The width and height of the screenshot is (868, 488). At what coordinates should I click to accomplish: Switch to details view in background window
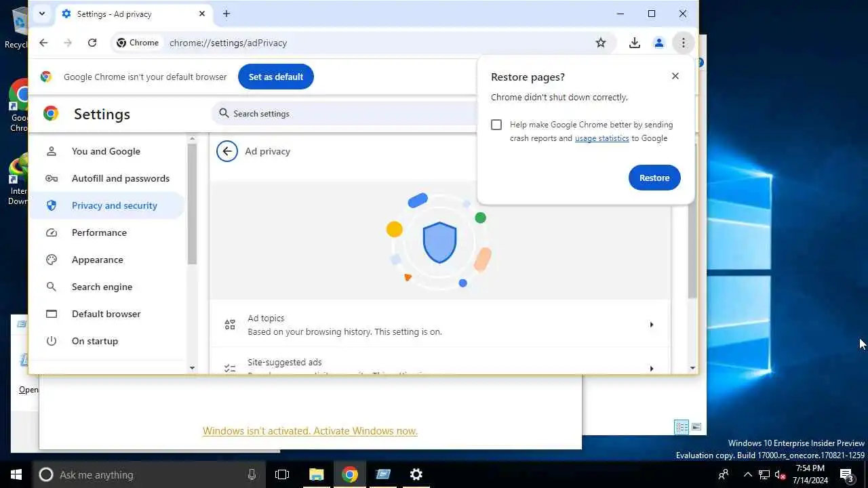point(682,427)
